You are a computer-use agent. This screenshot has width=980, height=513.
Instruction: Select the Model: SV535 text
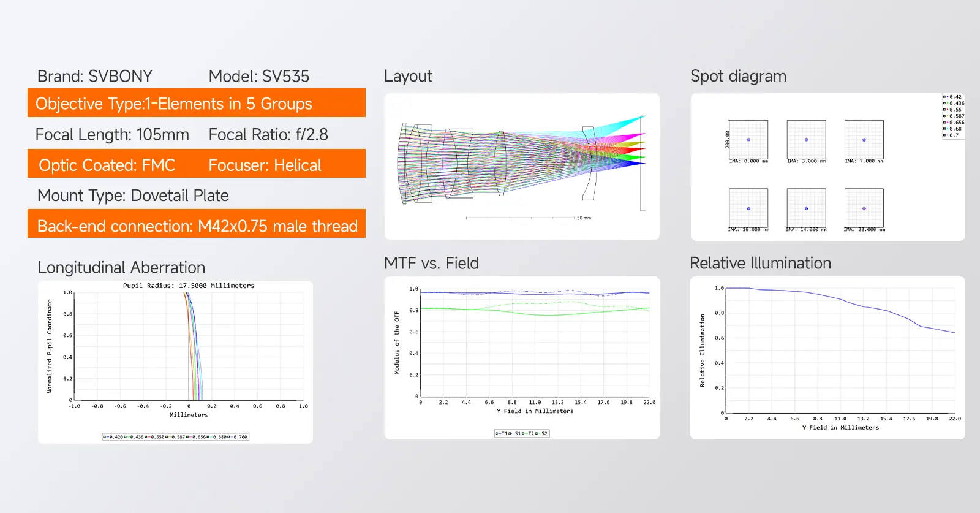pyautogui.click(x=259, y=76)
